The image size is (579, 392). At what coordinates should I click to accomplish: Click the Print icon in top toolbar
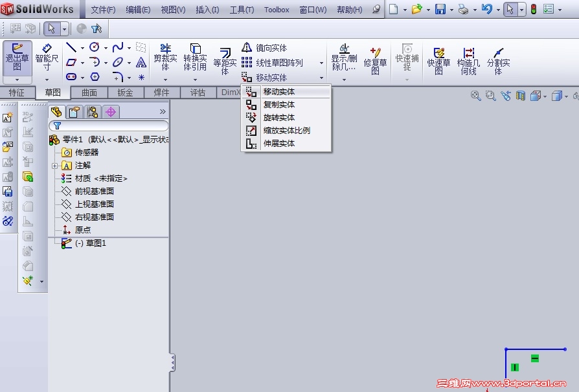pyautogui.click(x=463, y=9)
